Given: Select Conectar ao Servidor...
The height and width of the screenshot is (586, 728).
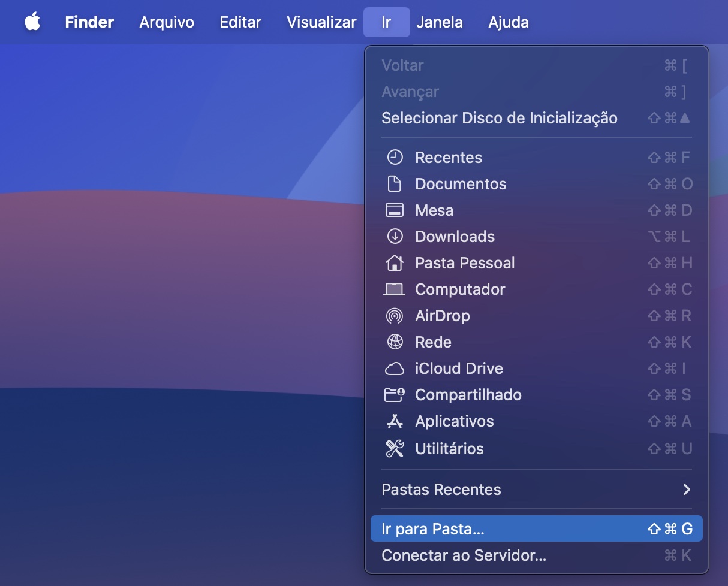Looking at the screenshot, I should click(x=464, y=555).
